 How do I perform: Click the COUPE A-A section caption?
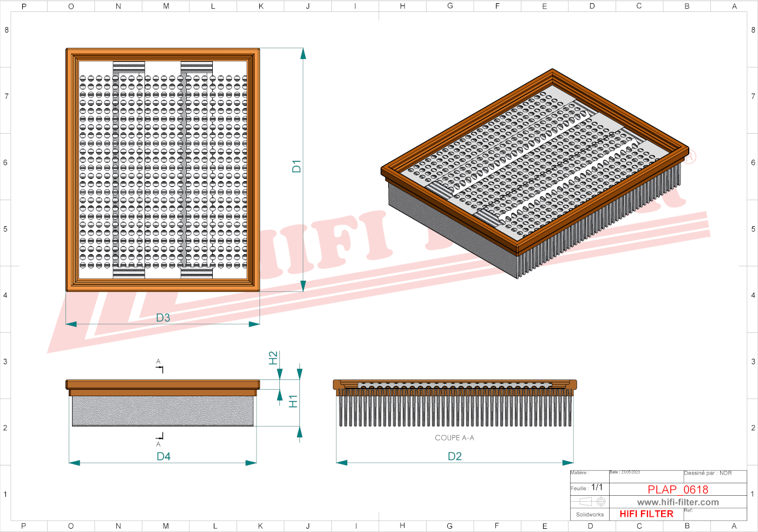click(454, 438)
